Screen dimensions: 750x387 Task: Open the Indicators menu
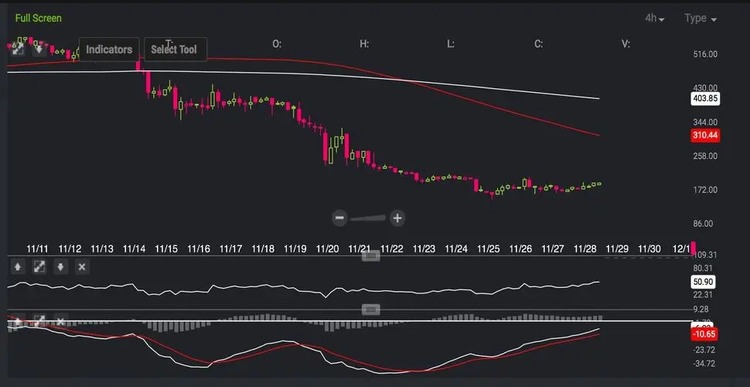click(109, 49)
